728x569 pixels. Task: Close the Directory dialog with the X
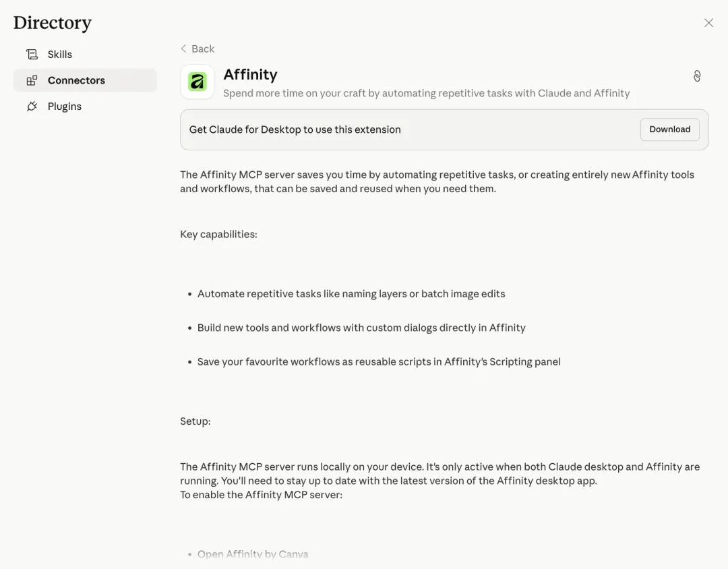(x=708, y=23)
